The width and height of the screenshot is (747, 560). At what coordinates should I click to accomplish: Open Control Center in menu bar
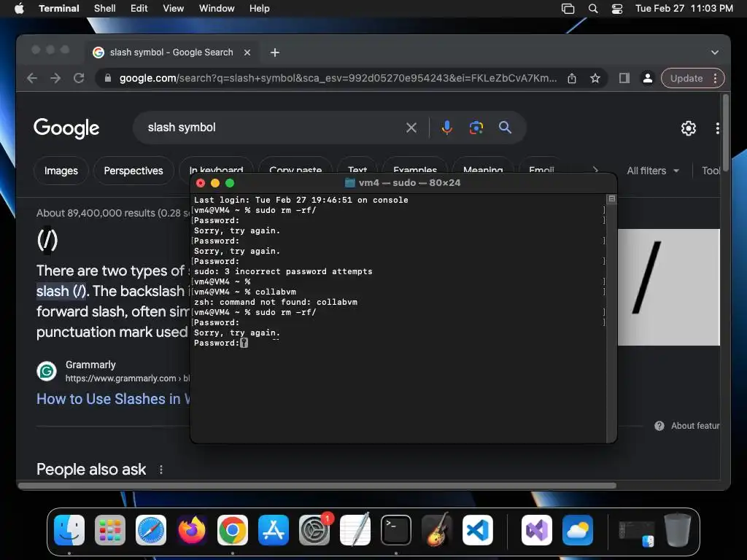pyautogui.click(x=617, y=8)
